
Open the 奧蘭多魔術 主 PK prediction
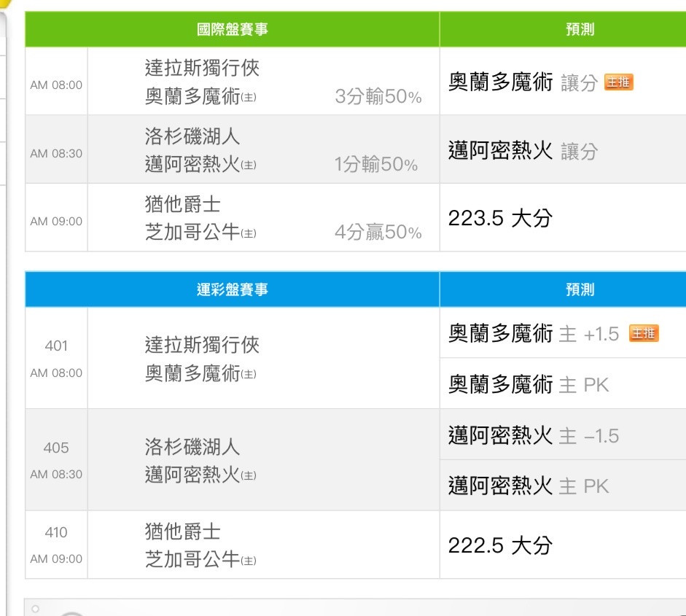point(529,385)
